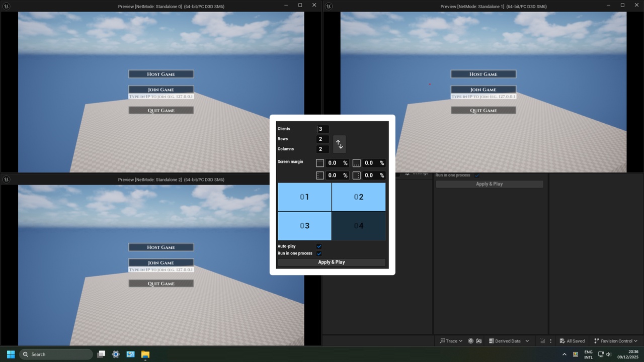Screen dimensions: 644x362
Task: Click Unreal logo in Standalone 2 title bar
Action: point(7,179)
